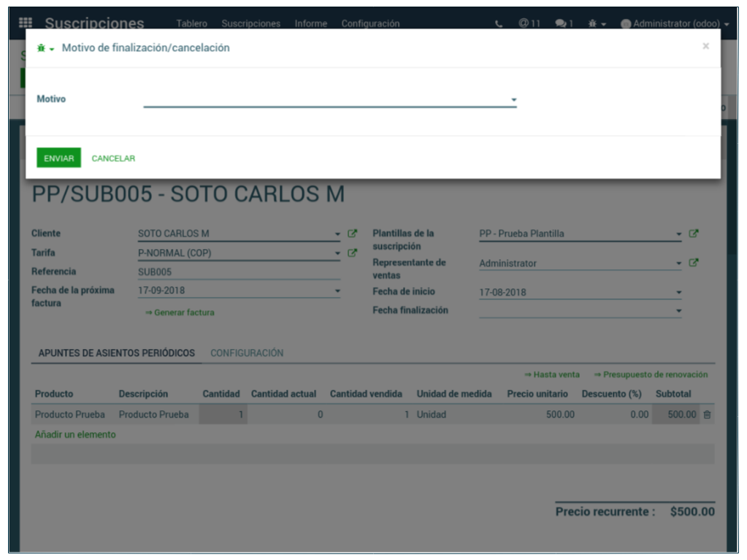Viewport: 747px width, 560px height.
Task: Open the apps grid menu icon
Action: pos(25,23)
